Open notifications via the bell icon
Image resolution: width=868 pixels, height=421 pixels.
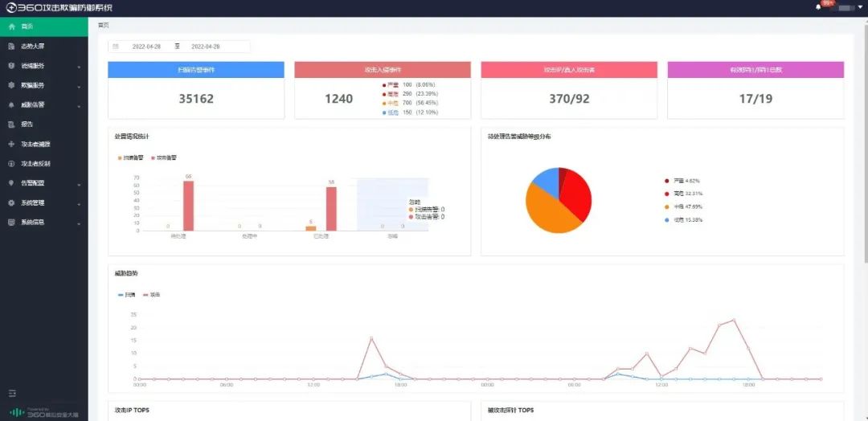818,6
